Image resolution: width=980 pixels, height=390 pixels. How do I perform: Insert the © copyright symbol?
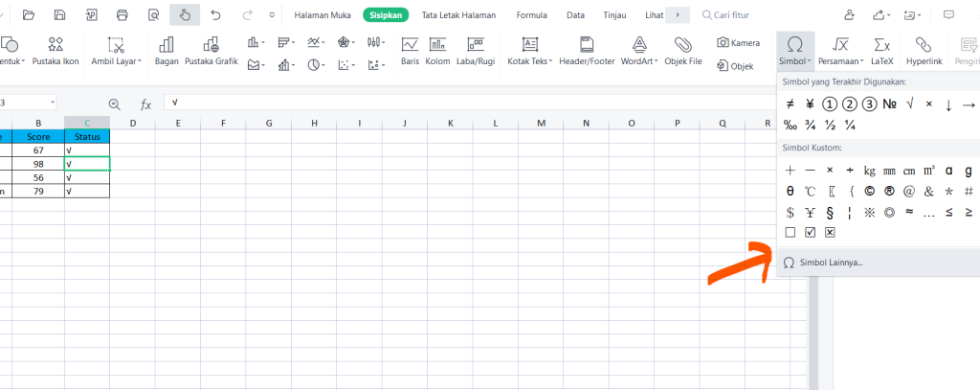pos(869,192)
